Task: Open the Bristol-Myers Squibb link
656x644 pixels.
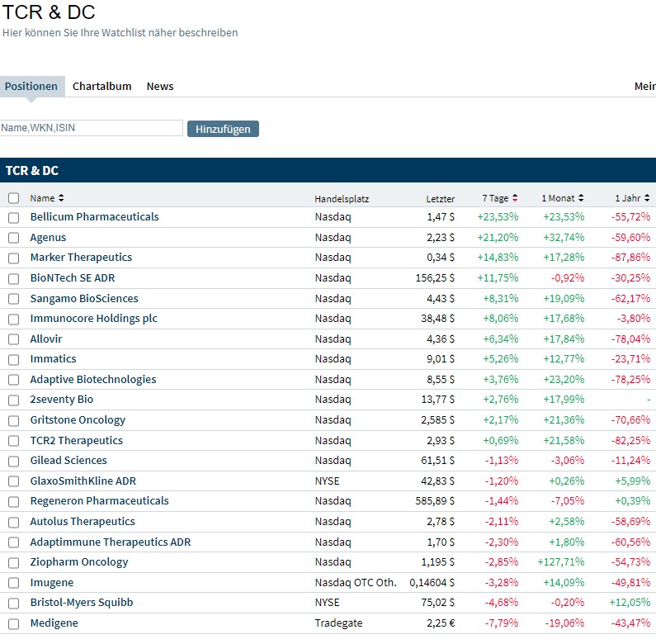Action: pos(81,603)
